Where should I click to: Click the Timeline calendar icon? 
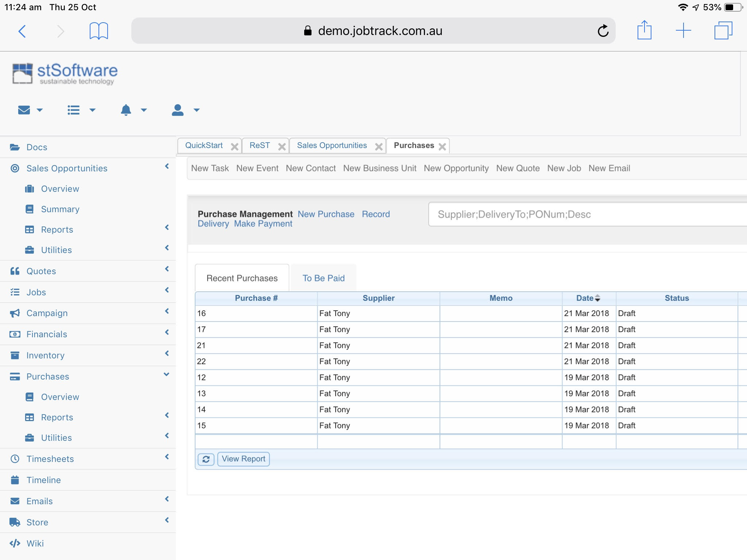point(15,480)
